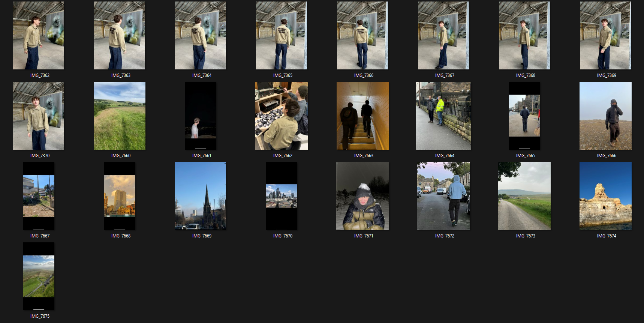Image resolution: width=644 pixels, height=323 pixels.
Task: Open the IMG_7666 foggy moor portrait
Action: click(x=605, y=116)
